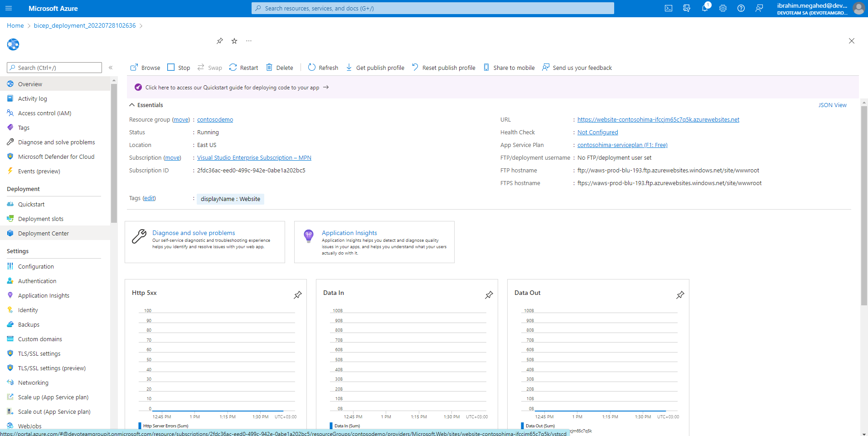This screenshot has height=436, width=868.
Task: Open the more options ellipsis menu
Action: tap(248, 41)
